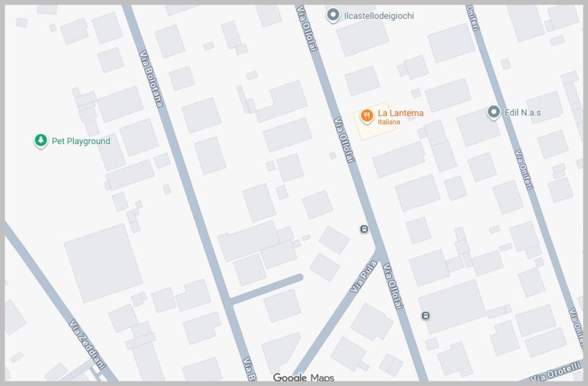Open the Pet Playground text label
The width and height of the screenshot is (588, 386).
81,141
